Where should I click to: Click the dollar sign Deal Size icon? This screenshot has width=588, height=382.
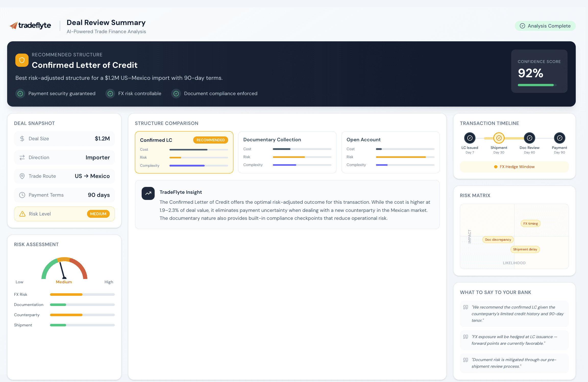[x=22, y=139]
